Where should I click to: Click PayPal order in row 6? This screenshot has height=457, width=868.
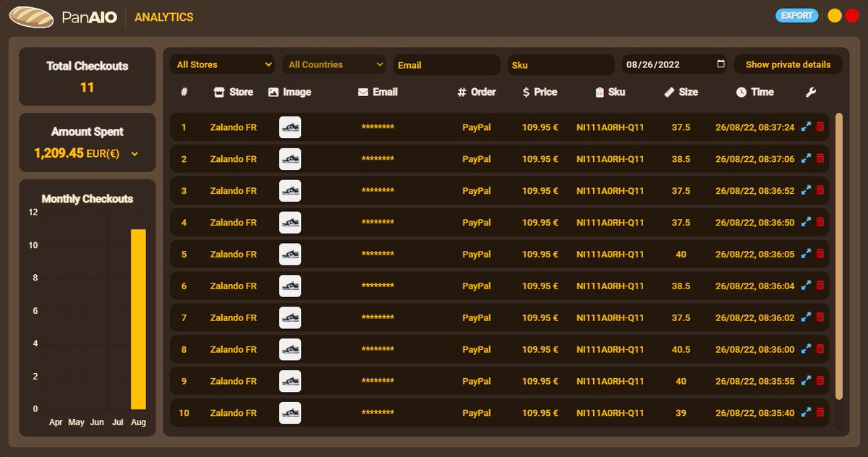[x=477, y=286]
